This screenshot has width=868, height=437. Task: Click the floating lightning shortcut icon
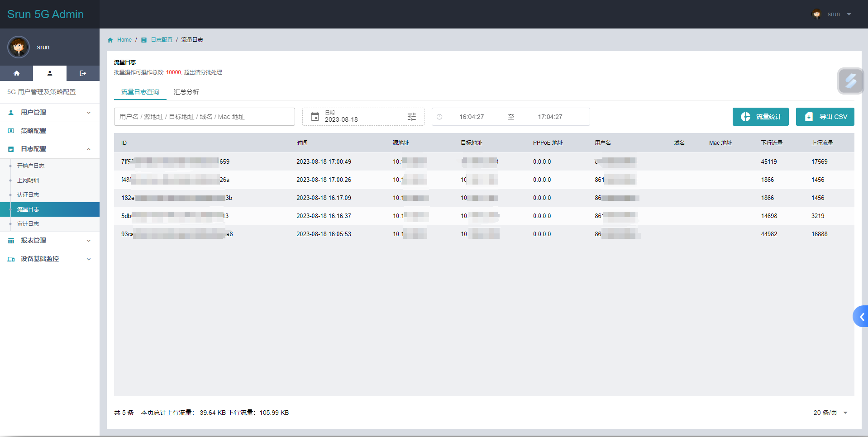coord(850,81)
